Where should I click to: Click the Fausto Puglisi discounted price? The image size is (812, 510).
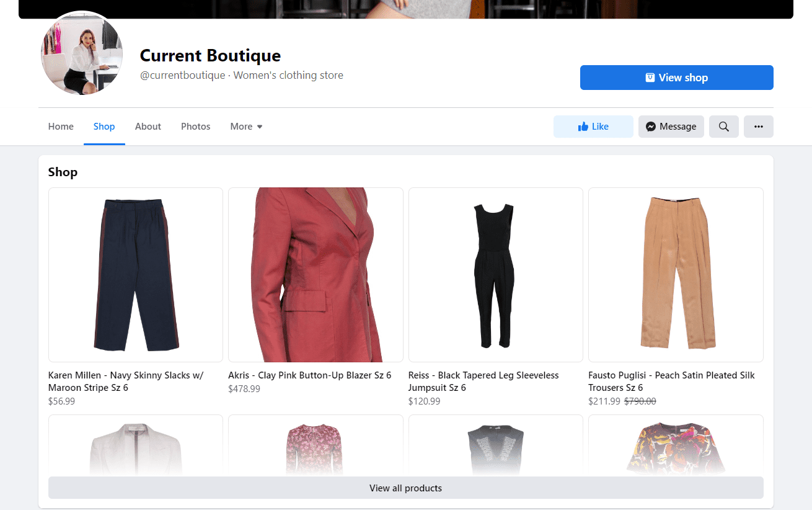tap(638, 401)
